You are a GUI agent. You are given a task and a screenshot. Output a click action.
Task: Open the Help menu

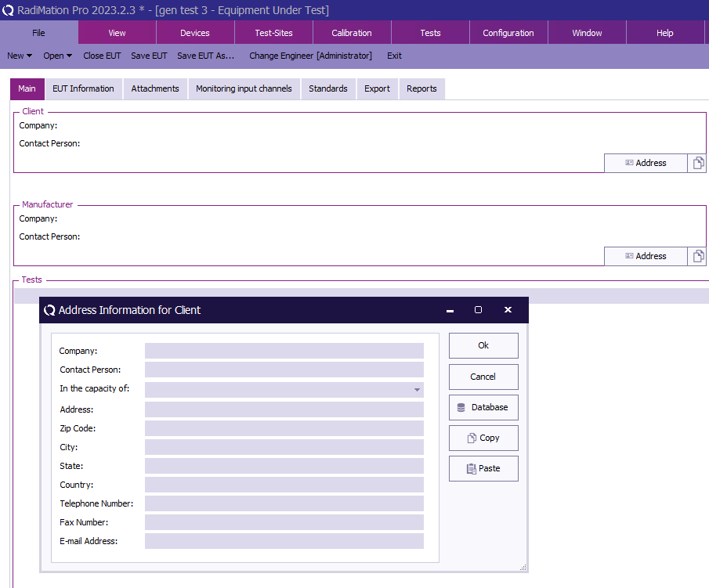664,33
